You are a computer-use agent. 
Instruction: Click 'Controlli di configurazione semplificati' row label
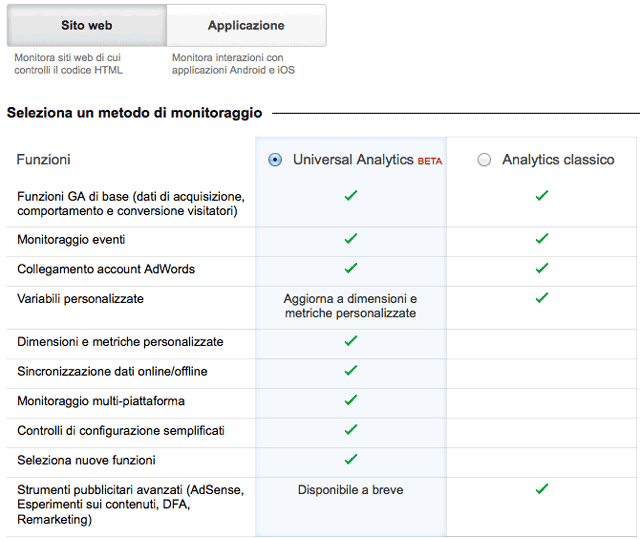pyautogui.click(x=121, y=430)
